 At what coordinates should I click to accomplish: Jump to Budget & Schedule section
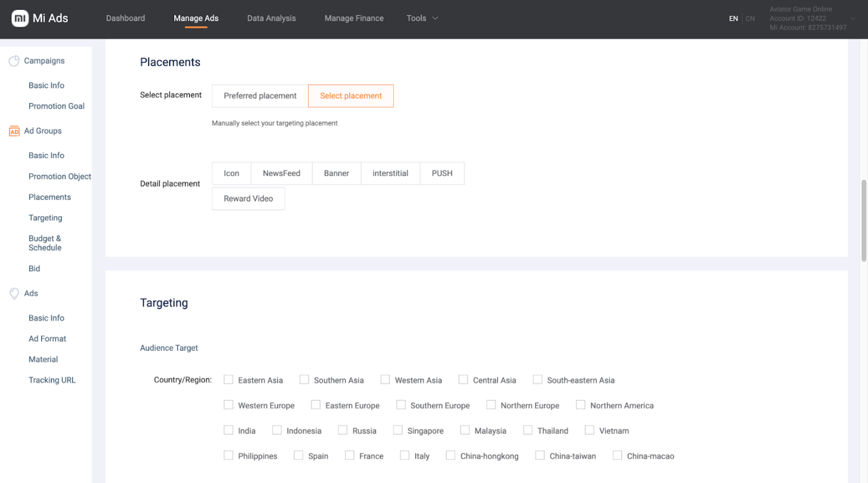tap(45, 243)
